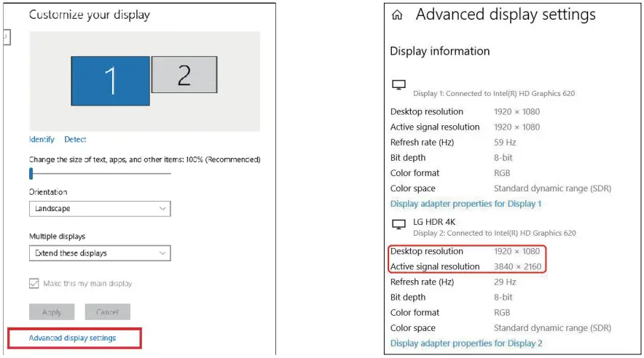The width and height of the screenshot is (644, 358).
Task: Open Display adapter properties for Display 2
Action: coord(466,343)
